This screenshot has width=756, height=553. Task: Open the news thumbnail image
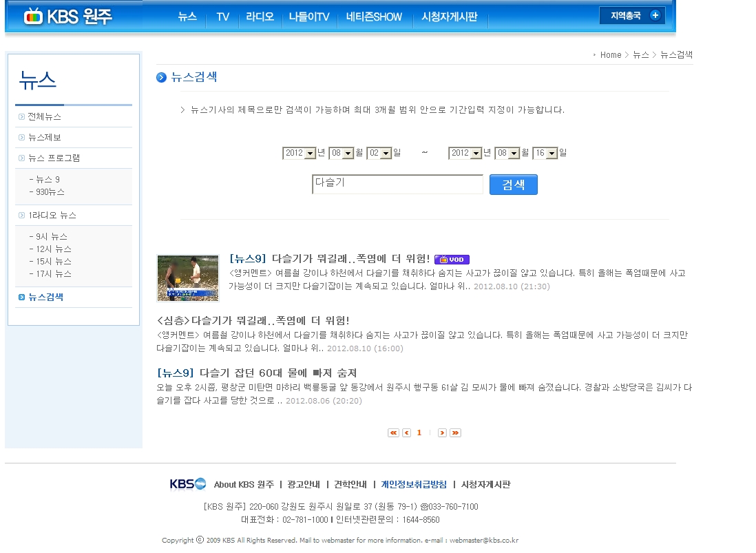coord(188,278)
